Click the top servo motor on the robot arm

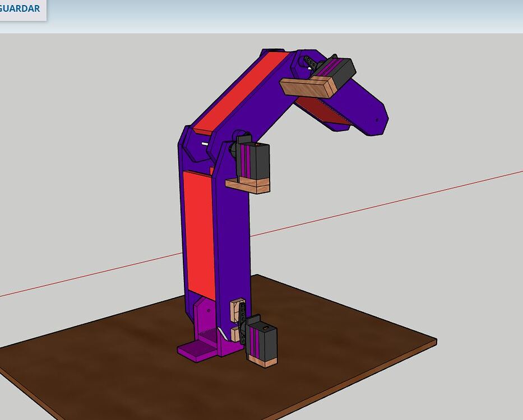[336, 70]
